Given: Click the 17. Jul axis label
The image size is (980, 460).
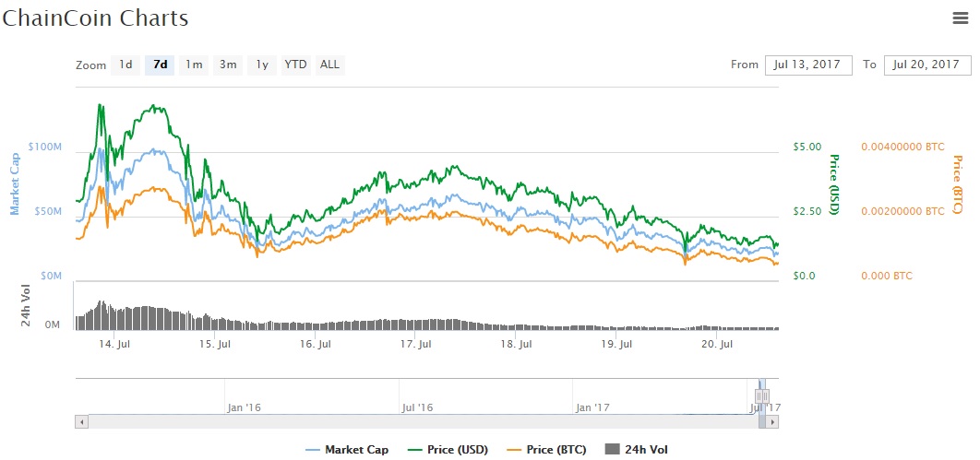Looking at the screenshot, I should point(416,344).
